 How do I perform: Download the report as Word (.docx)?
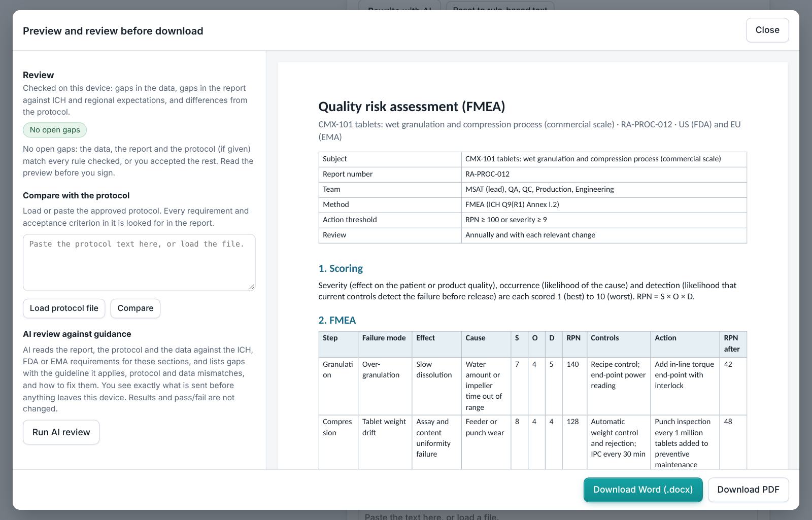click(643, 490)
